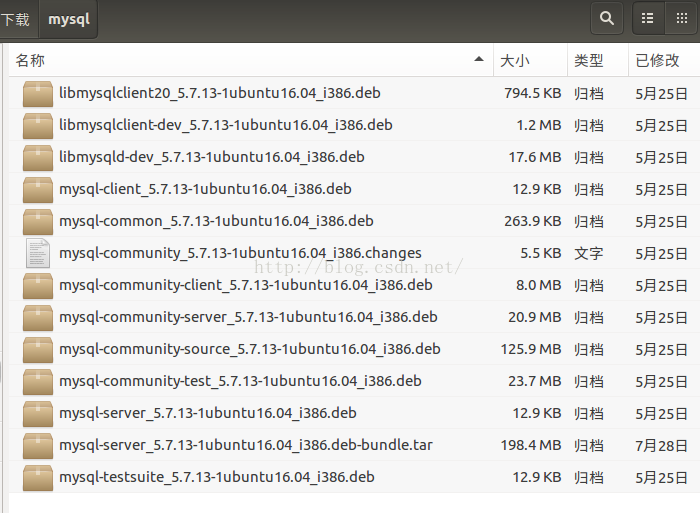This screenshot has width=700, height=513.
Task: Click the 125.9 MB size cell
Action: pos(531,349)
